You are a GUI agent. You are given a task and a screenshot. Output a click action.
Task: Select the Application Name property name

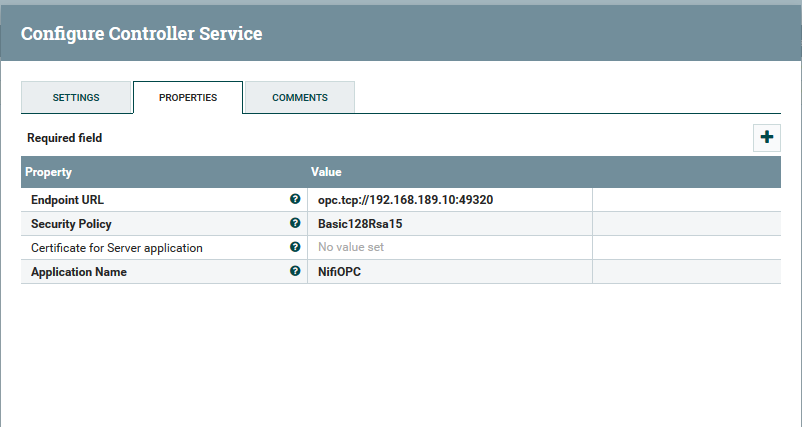tap(78, 272)
